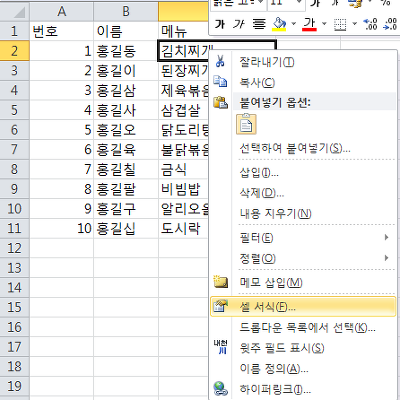This screenshot has height=400, width=400.
Task: Click cell 삼겹살
Action: click(x=183, y=110)
